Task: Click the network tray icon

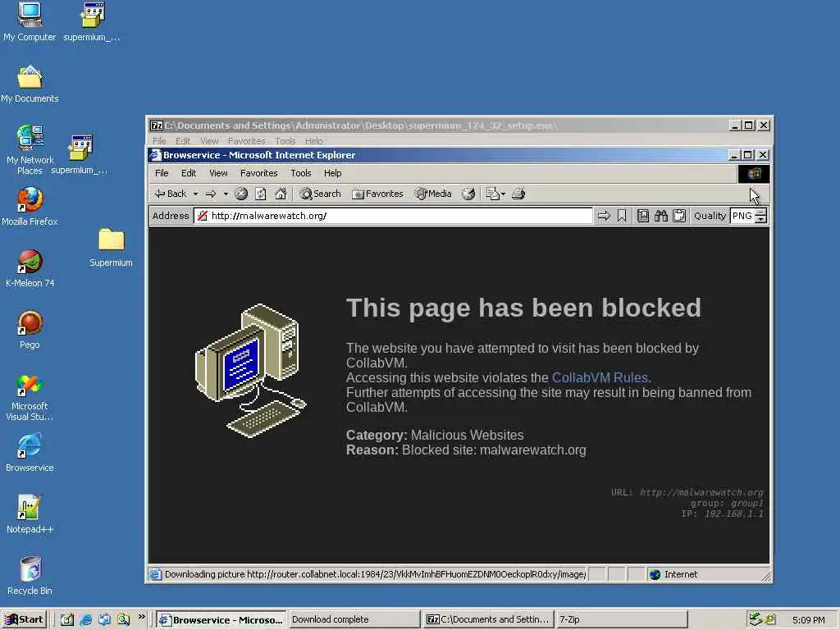Action: (756, 619)
